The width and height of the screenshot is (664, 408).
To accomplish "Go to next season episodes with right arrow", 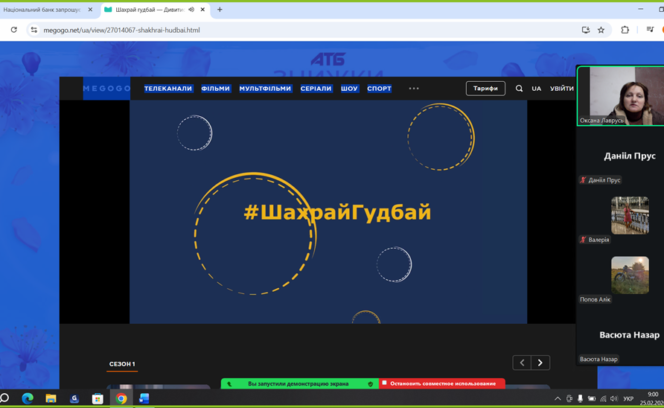I will pos(541,363).
